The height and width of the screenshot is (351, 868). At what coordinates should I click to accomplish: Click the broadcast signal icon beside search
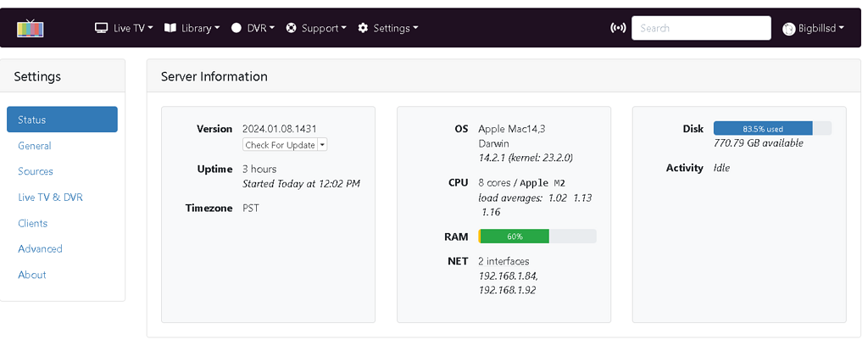pyautogui.click(x=618, y=28)
